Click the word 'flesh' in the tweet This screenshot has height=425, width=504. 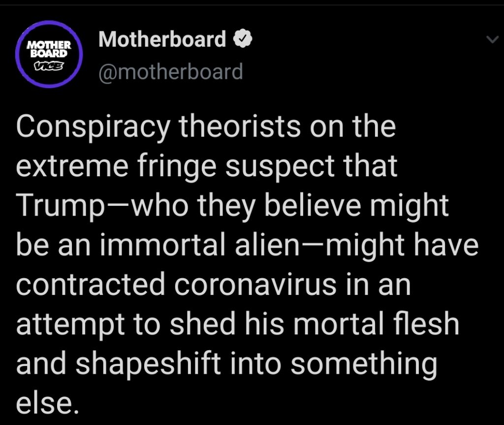click(x=427, y=324)
